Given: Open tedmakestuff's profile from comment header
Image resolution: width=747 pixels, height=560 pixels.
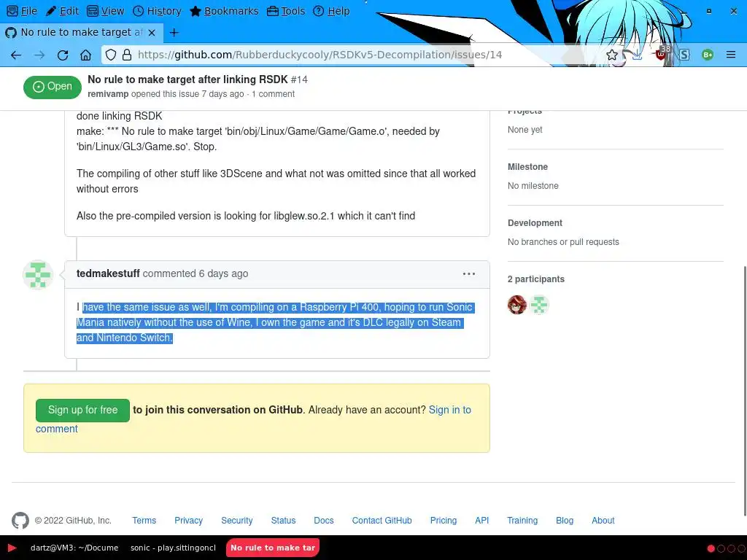Looking at the screenshot, I should click(108, 274).
